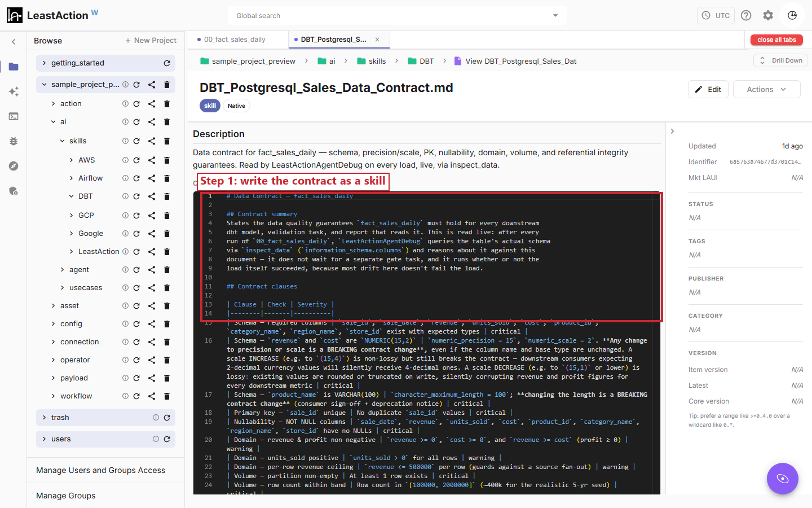Share the config folder
812x508 pixels.
152,324
